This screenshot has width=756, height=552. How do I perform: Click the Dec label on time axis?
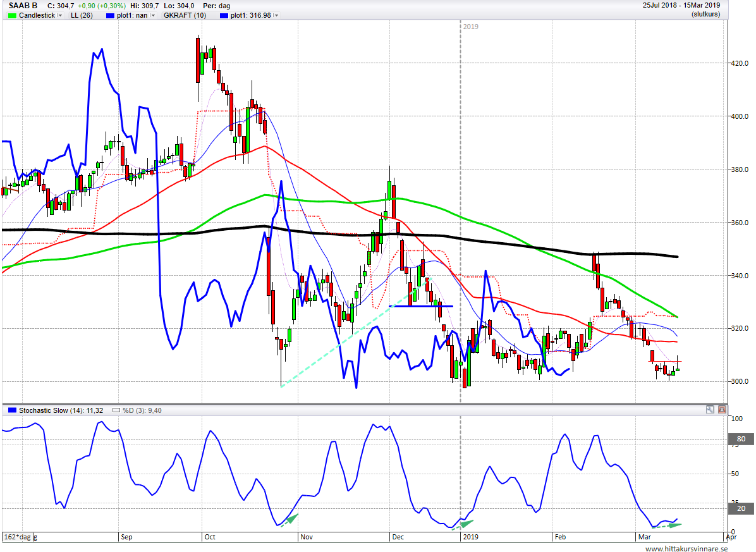(398, 537)
